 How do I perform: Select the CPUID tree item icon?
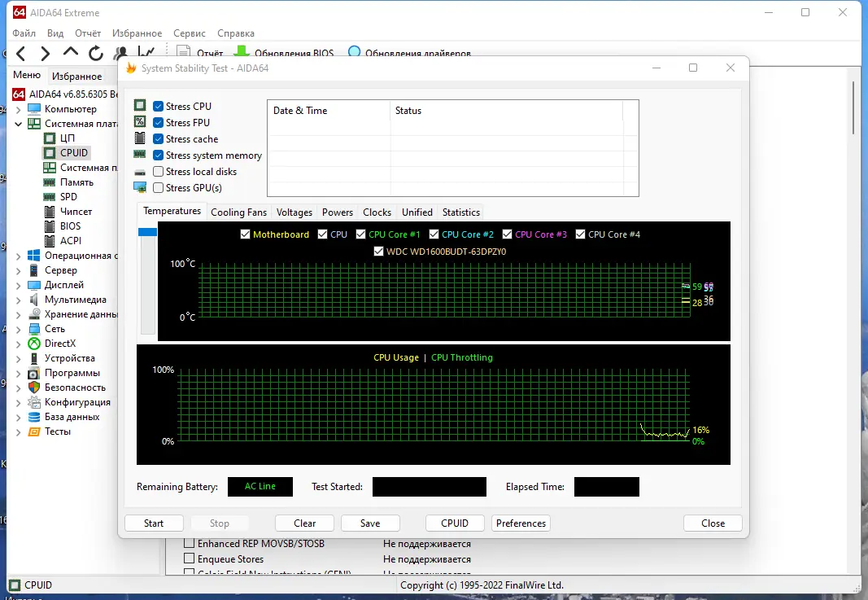tap(50, 152)
